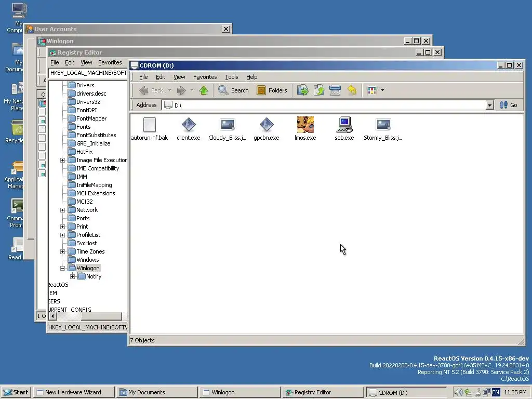
Task: Open the File menu in Registry Editor
Action: [x=55, y=62]
